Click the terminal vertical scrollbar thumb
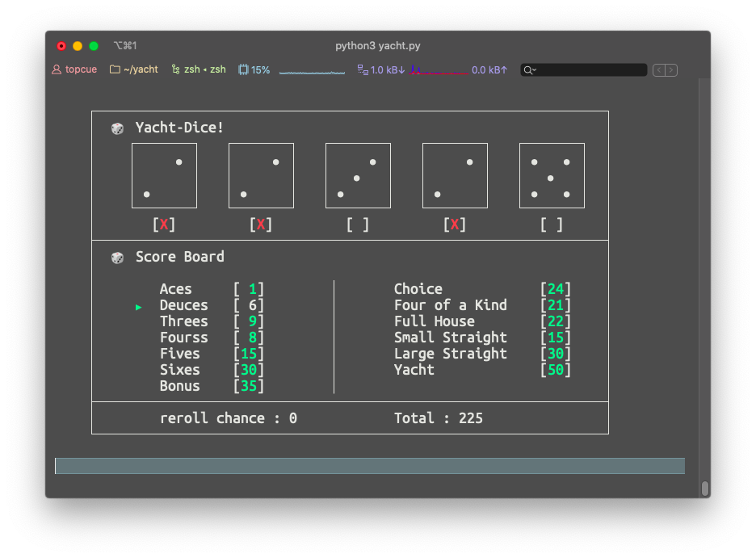The image size is (756, 558). pyautogui.click(x=705, y=488)
